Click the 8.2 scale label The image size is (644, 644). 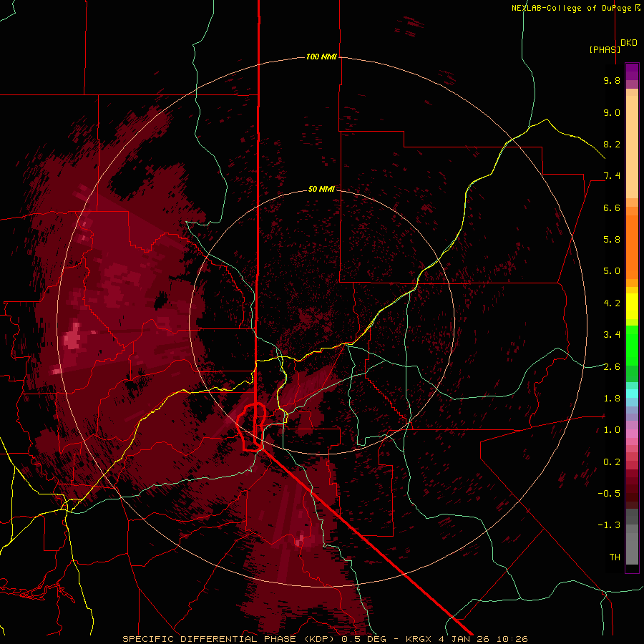[x=612, y=144]
